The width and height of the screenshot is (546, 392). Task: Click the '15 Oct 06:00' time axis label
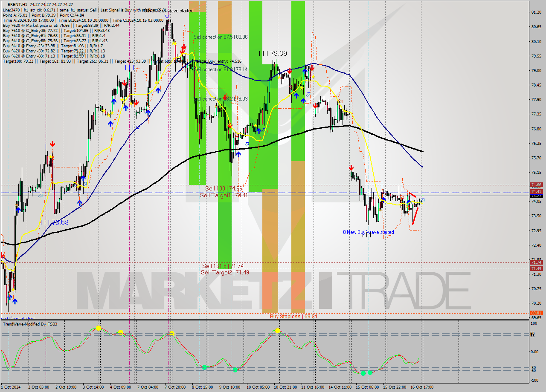367,387
